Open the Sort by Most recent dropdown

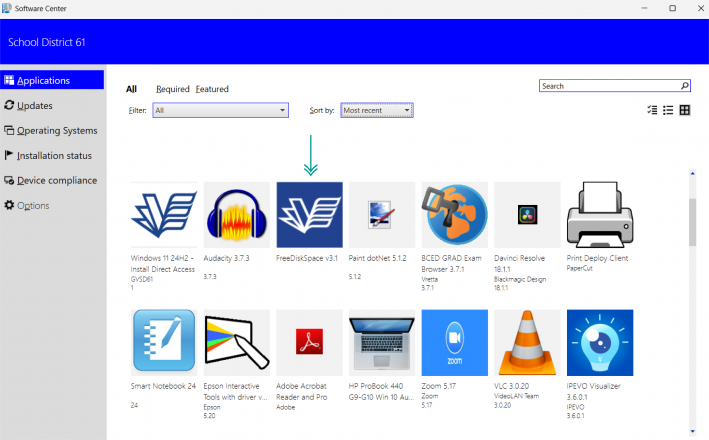[x=377, y=110]
